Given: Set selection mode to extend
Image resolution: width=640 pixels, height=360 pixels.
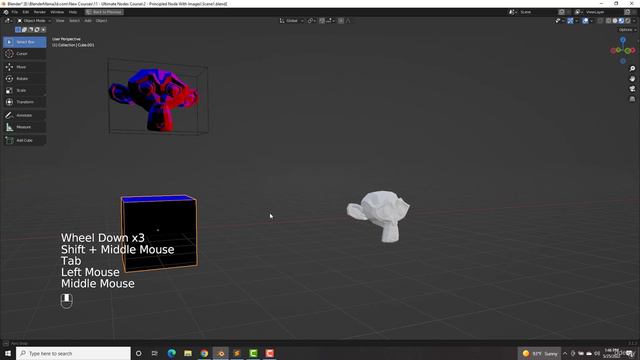Looking at the screenshot, I should [24, 30].
